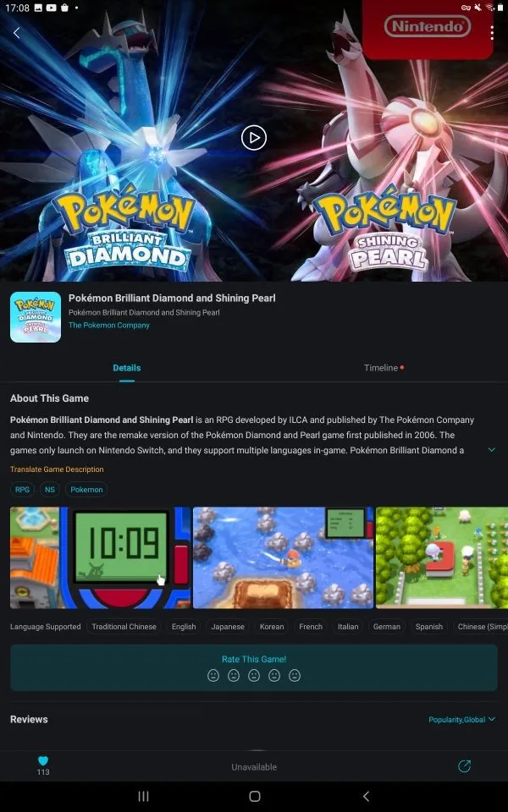Play the game trailer video
508x812 pixels.
(x=253, y=138)
